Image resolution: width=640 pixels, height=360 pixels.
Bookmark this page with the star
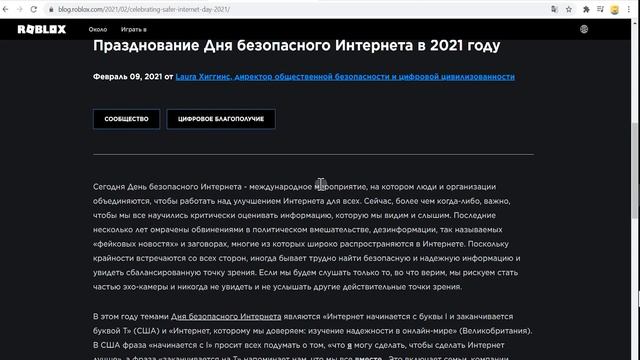point(569,9)
